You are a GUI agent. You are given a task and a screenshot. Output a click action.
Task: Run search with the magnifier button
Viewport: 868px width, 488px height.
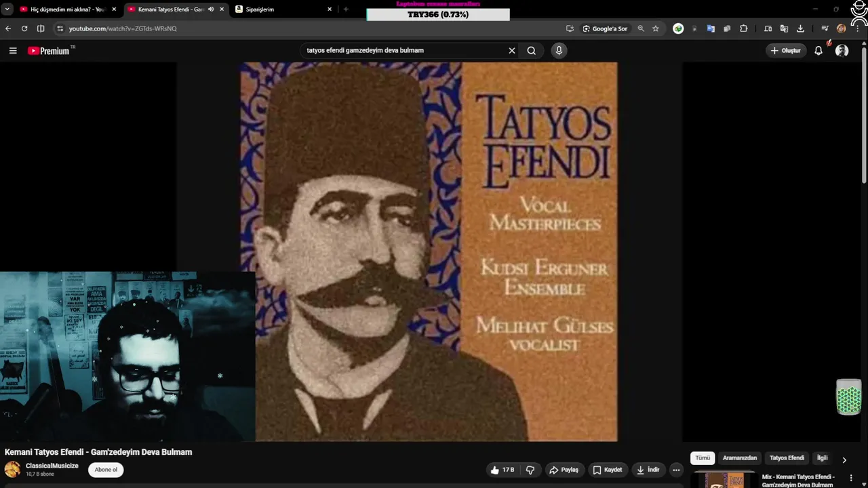coord(532,50)
